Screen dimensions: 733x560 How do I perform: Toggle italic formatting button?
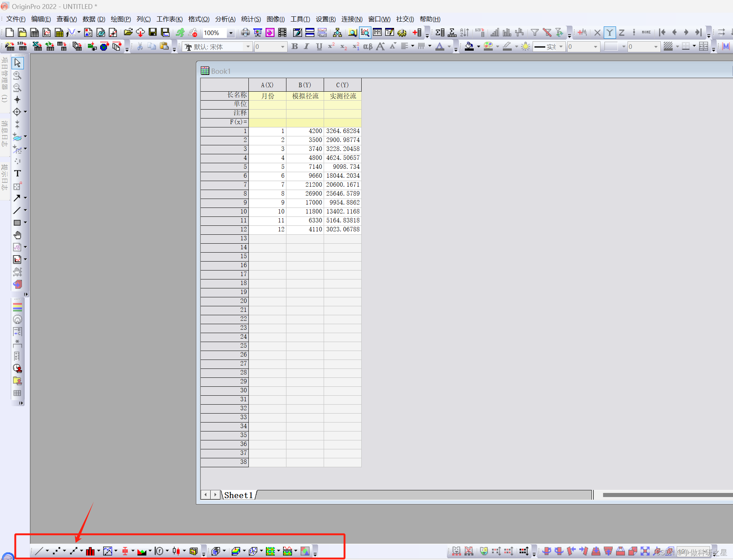307,47
